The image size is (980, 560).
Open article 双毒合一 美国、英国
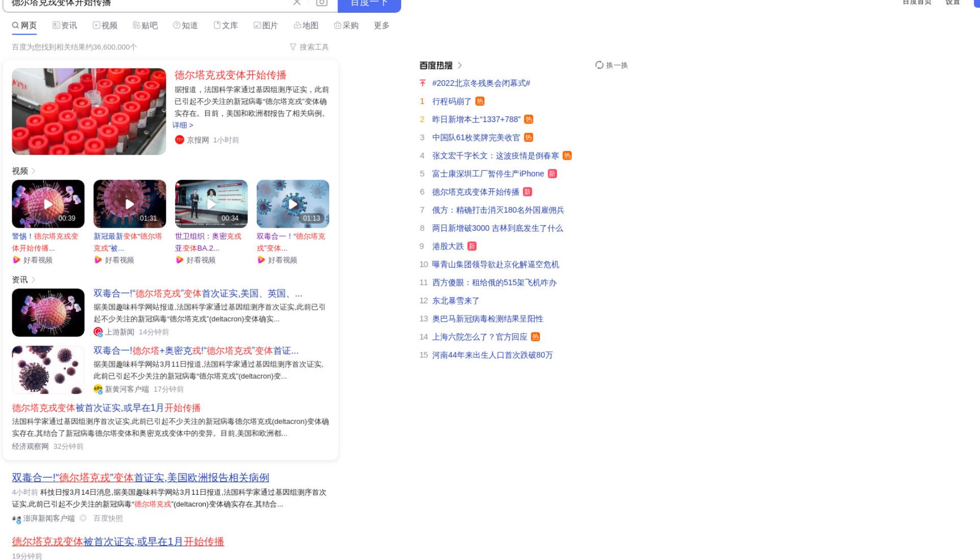click(198, 294)
